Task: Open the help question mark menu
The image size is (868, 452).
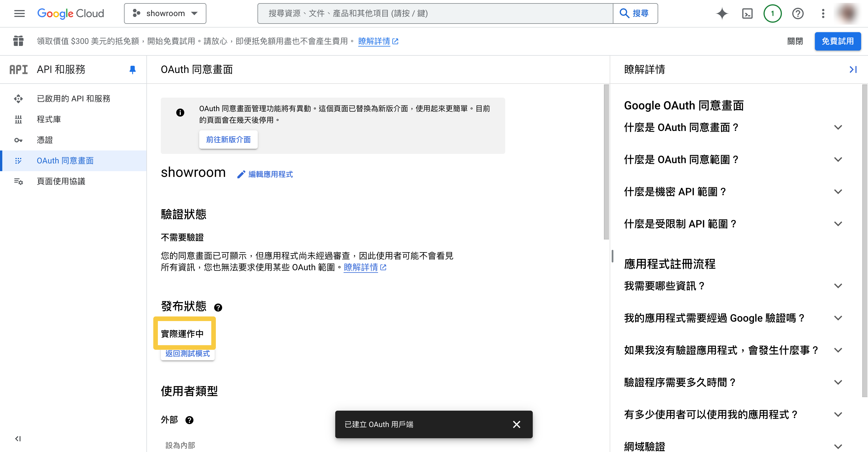Action: [x=798, y=13]
